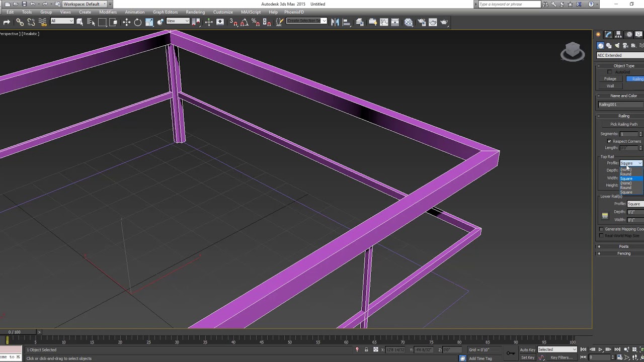
Task: Click the Pick Railing Path button
Action: (624, 124)
